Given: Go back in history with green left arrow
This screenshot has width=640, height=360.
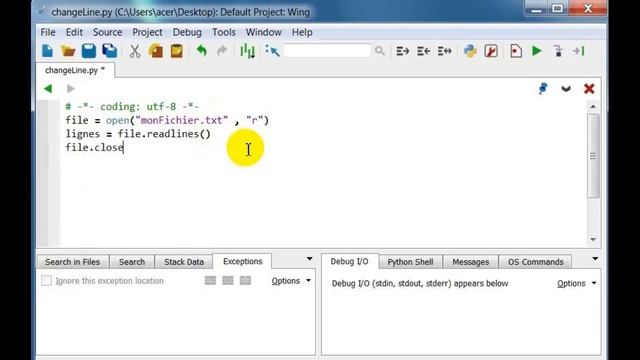Looking at the screenshot, I should coord(48,88).
